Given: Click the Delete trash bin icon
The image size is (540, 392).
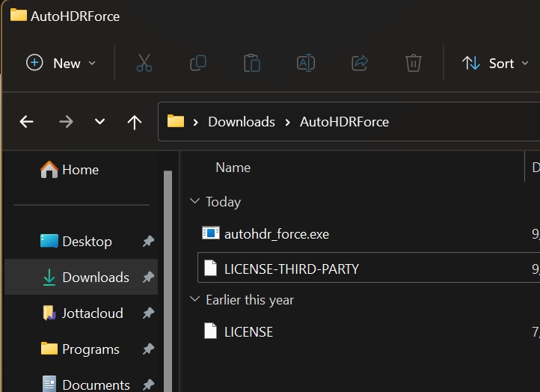Looking at the screenshot, I should tap(414, 64).
